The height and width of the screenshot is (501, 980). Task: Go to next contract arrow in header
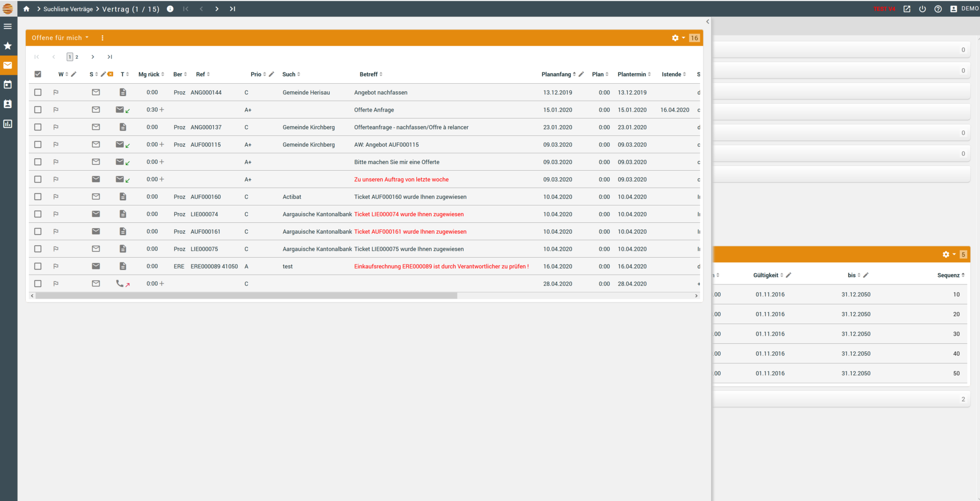click(x=217, y=9)
